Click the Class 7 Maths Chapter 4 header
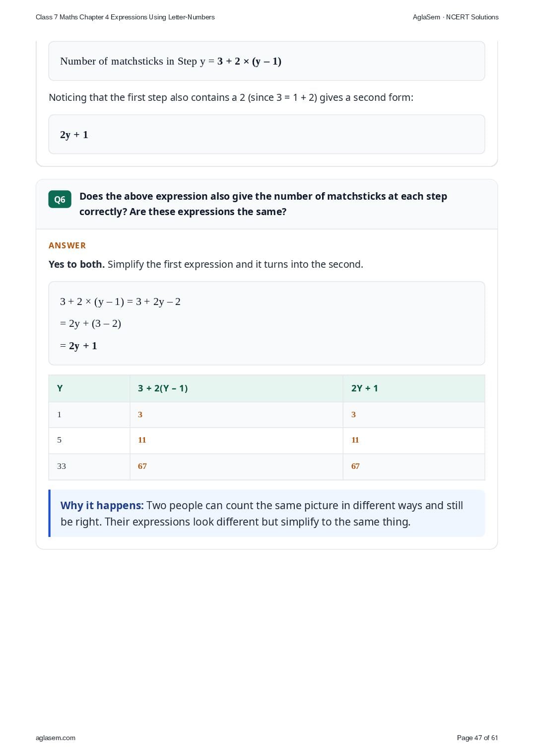The width and height of the screenshot is (534, 756). pyautogui.click(x=125, y=17)
